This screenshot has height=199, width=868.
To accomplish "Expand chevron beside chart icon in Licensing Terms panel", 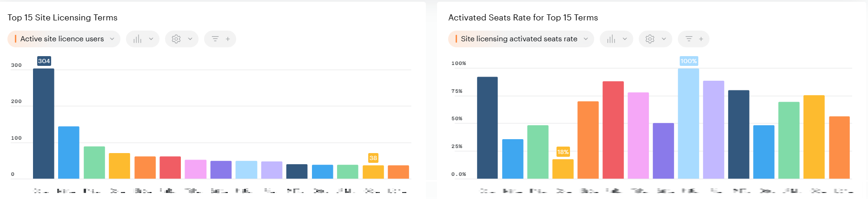I will tap(151, 39).
